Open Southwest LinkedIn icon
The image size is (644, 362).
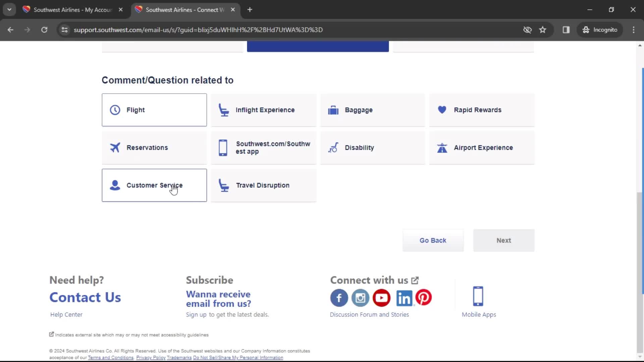[404, 298]
